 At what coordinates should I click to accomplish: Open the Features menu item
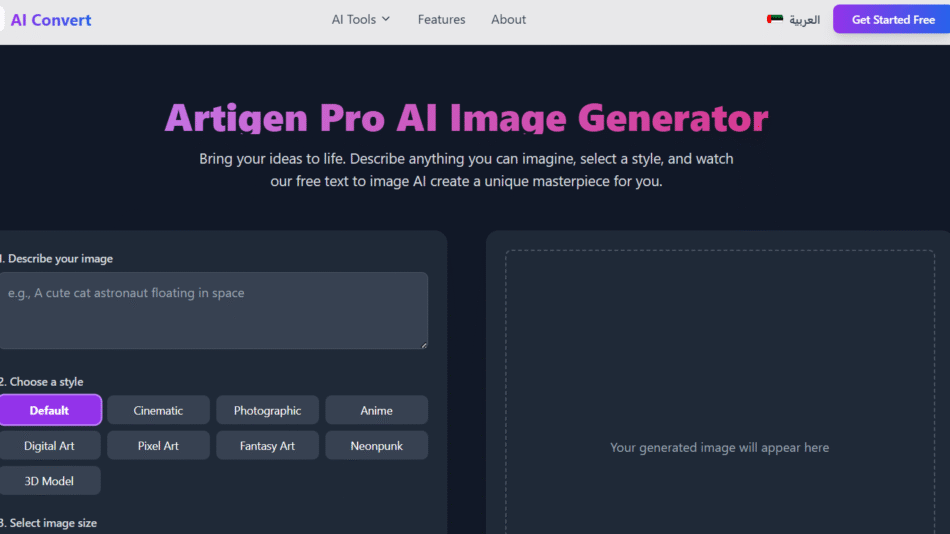[441, 19]
